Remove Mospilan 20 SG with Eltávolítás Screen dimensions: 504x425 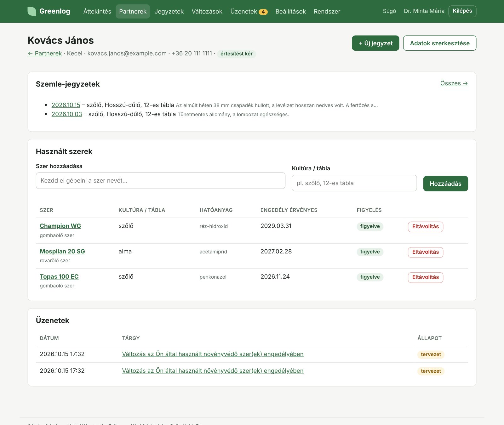(x=425, y=252)
